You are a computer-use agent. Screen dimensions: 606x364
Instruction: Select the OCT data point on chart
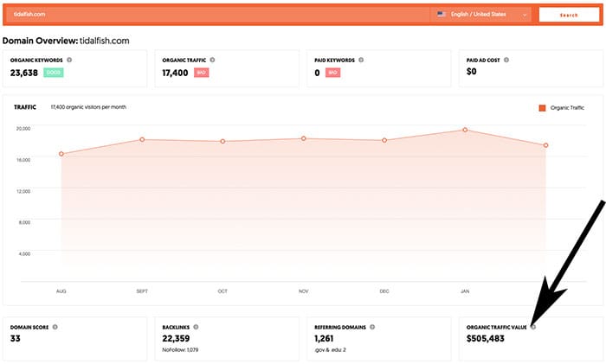coord(222,141)
